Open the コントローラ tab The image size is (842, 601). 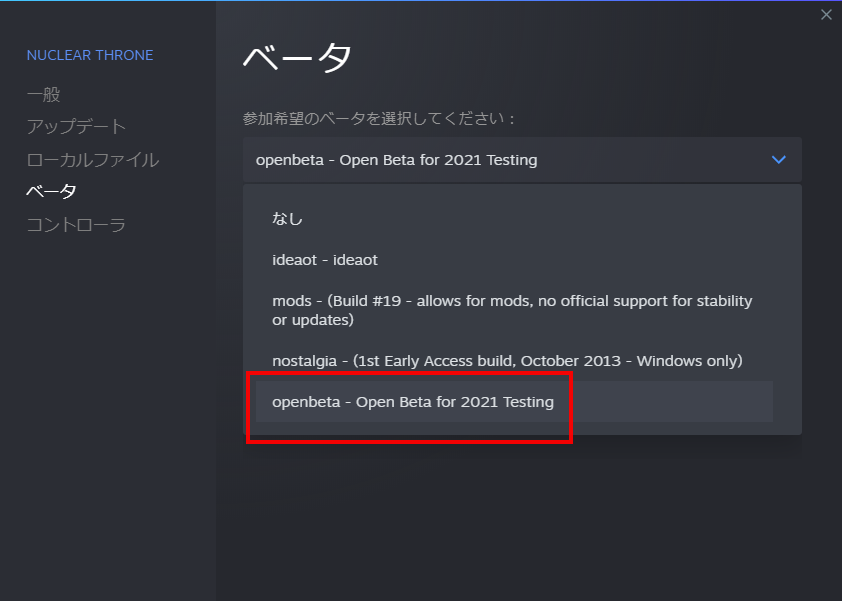click(76, 225)
